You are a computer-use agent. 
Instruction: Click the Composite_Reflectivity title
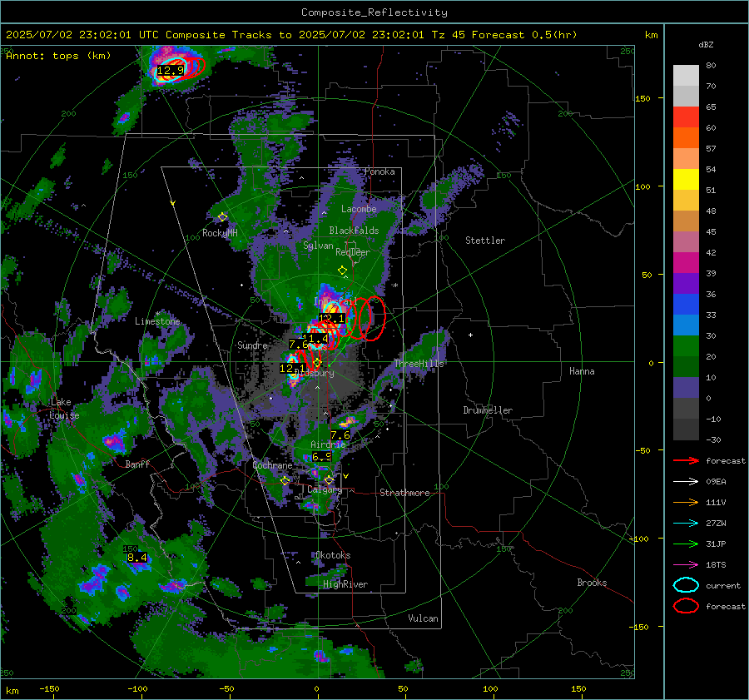[x=374, y=12]
